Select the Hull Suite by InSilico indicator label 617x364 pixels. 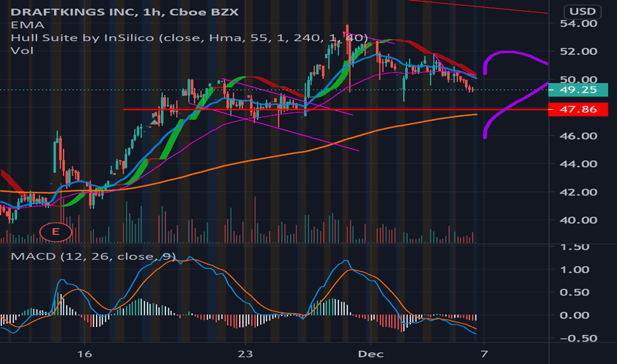pyautogui.click(x=189, y=38)
